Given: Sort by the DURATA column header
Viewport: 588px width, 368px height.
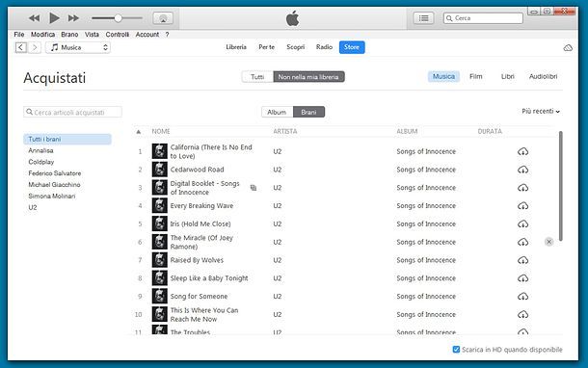Looking at the screenshot, I should tap(490, 132).
